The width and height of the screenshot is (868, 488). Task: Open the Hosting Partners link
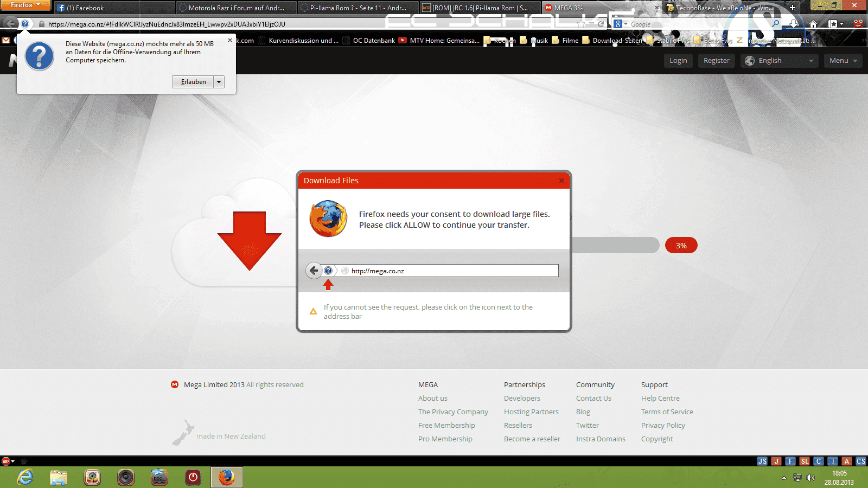point(531,412)
